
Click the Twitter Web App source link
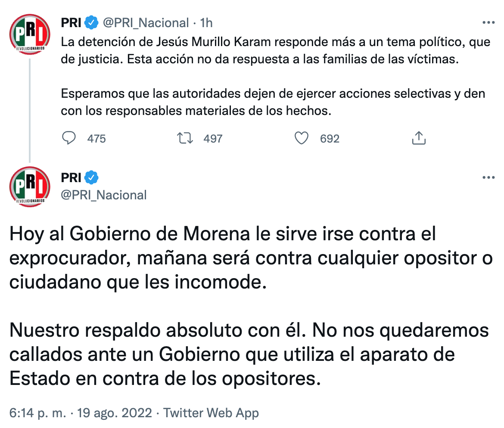coord(211,413)
